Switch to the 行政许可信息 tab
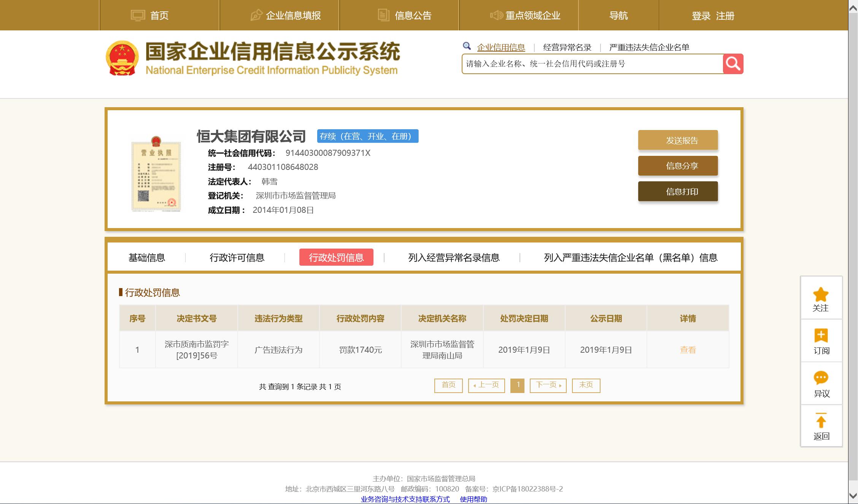 click(238, 258)
